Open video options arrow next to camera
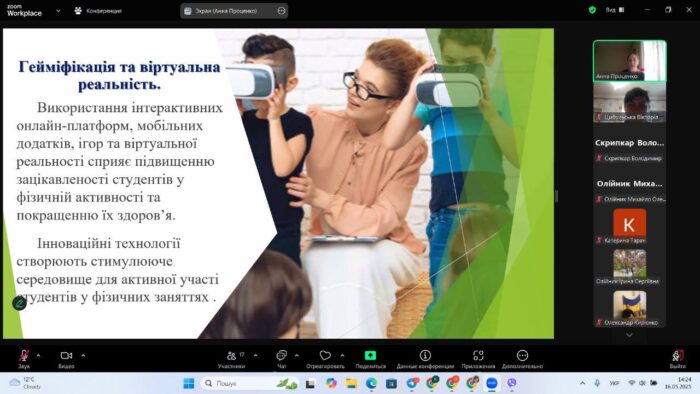This screenshot has width=700, height=394. 83,356
